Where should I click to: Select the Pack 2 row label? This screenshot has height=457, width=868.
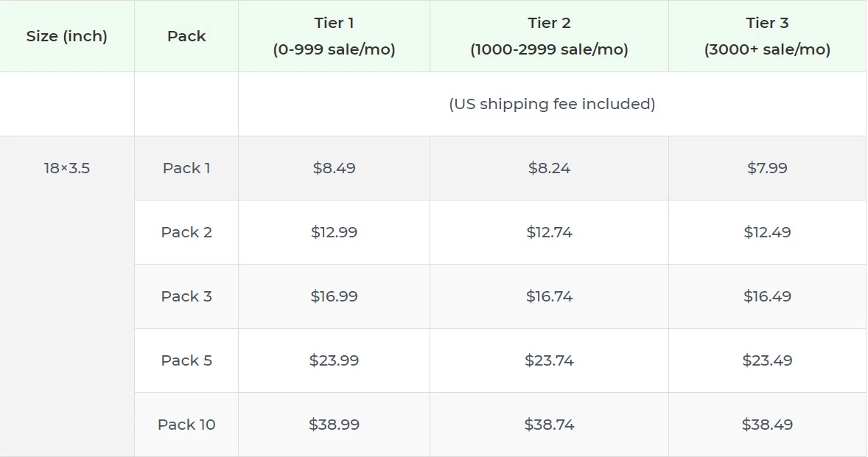186,232
